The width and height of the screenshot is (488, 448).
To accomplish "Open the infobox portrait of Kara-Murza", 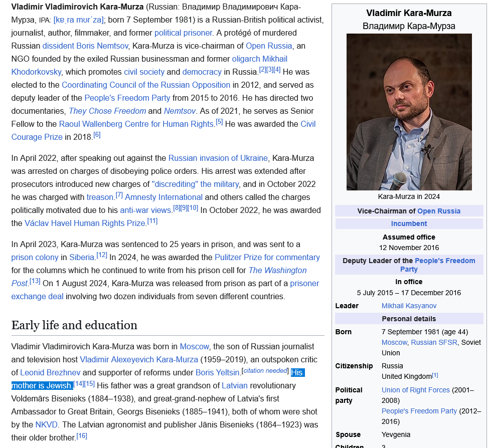I will (409, 112).
